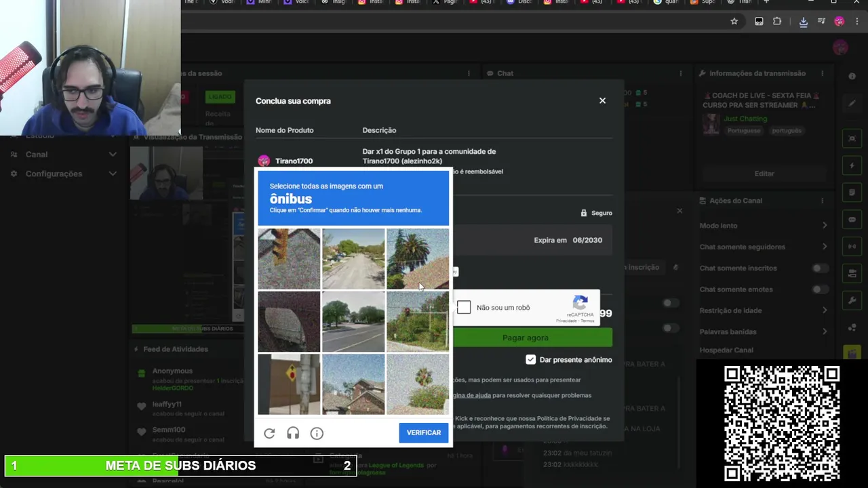Click Semm100 in activity feed
The width and height of the screenshot is (868, 488).
coord(169,430)
